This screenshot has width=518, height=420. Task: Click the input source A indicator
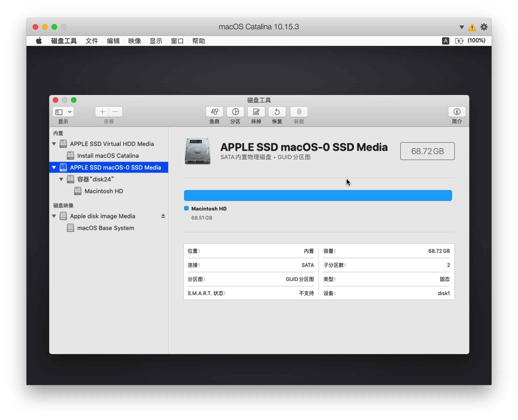pos(446,41)
